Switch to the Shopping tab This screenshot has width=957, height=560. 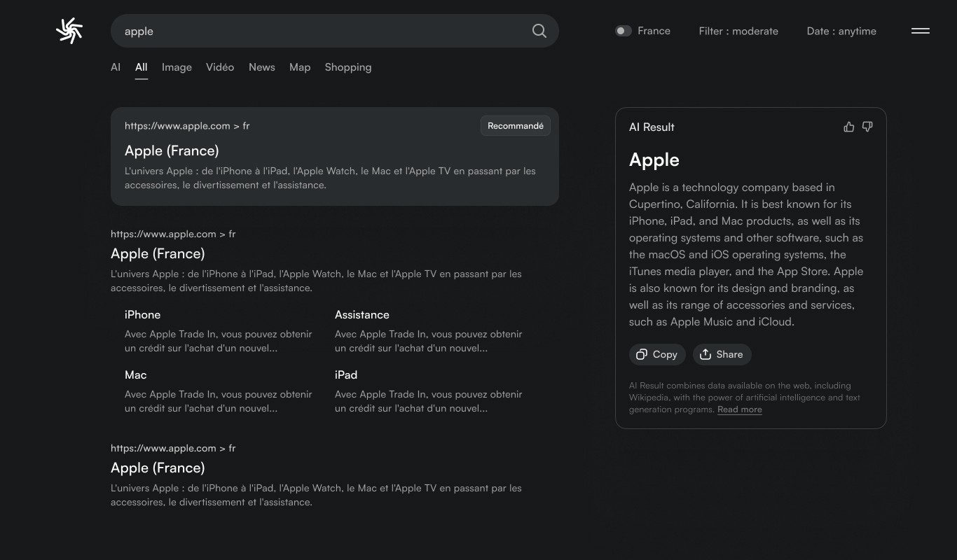point(348,67)
